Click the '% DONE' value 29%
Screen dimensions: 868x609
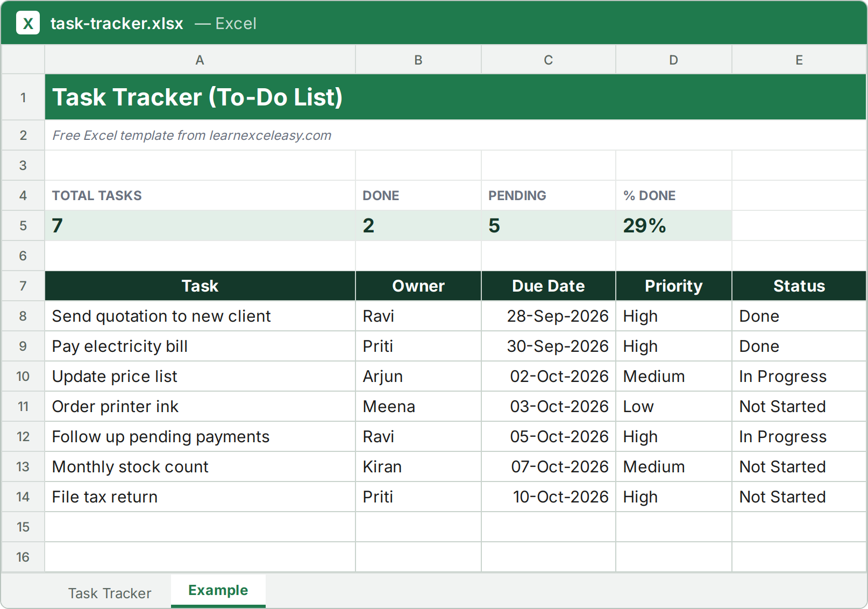pos(674,225)
